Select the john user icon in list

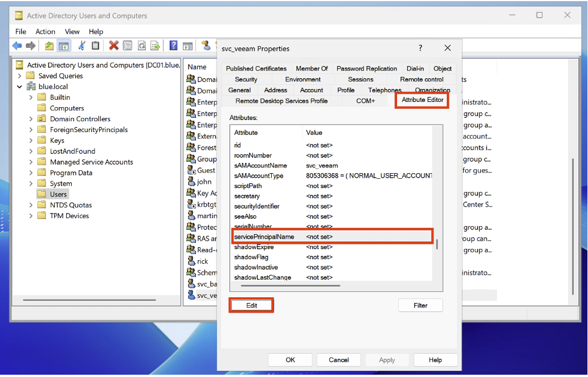(x=191, y=182)
